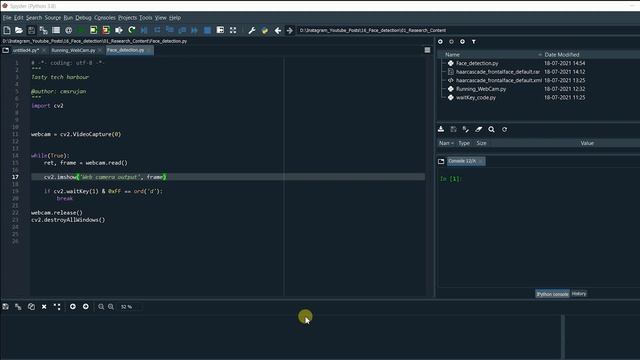
Task: Click the search variables magnifier icon
Action: click(491, 129)
